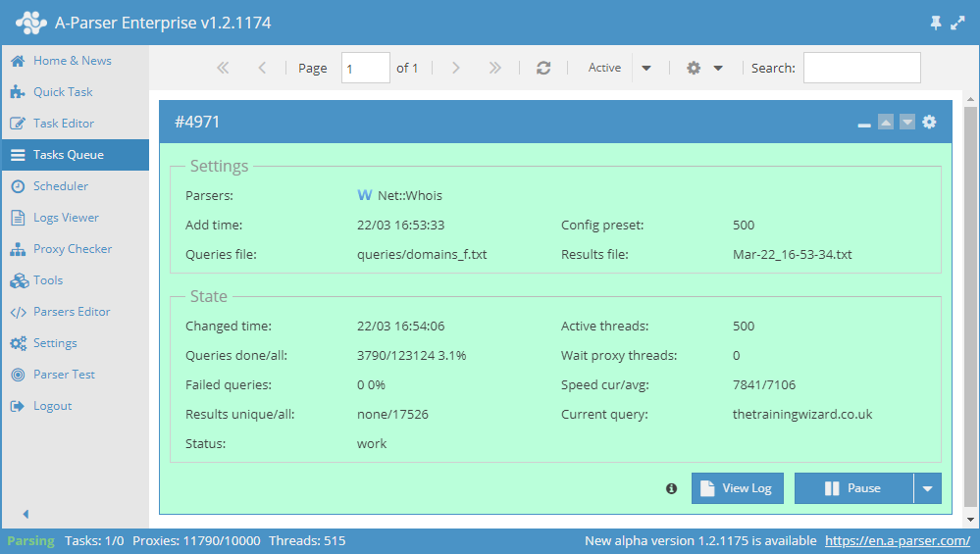Expand the Active filter dropdown
Image resolution: width=980 pixels, height=554 pixels.
[646, 68]
